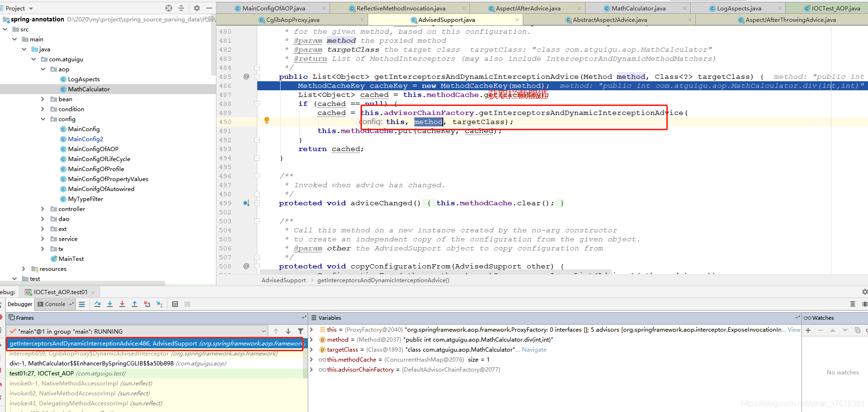Viewport: 868px width, 412px height.
Task: Click duplicate watch icon
Action: (858, 330)
